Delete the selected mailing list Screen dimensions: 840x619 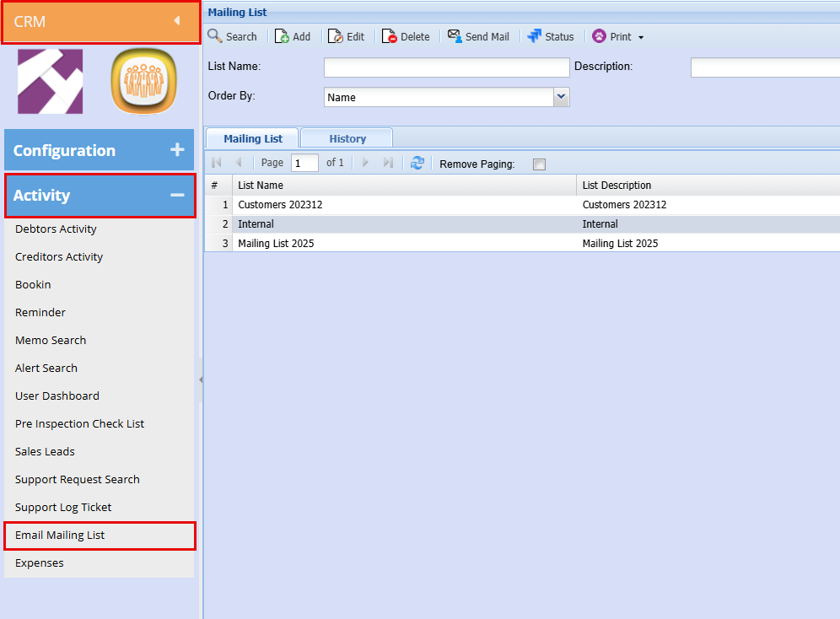tap(406, 36)
